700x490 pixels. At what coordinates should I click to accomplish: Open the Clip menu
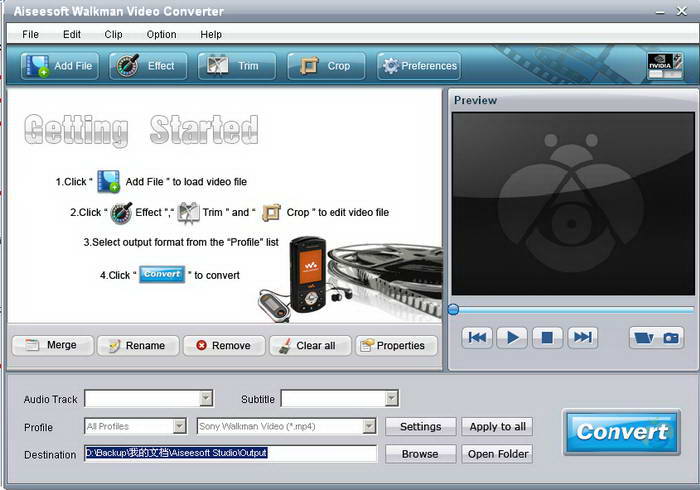click(113, 34)
